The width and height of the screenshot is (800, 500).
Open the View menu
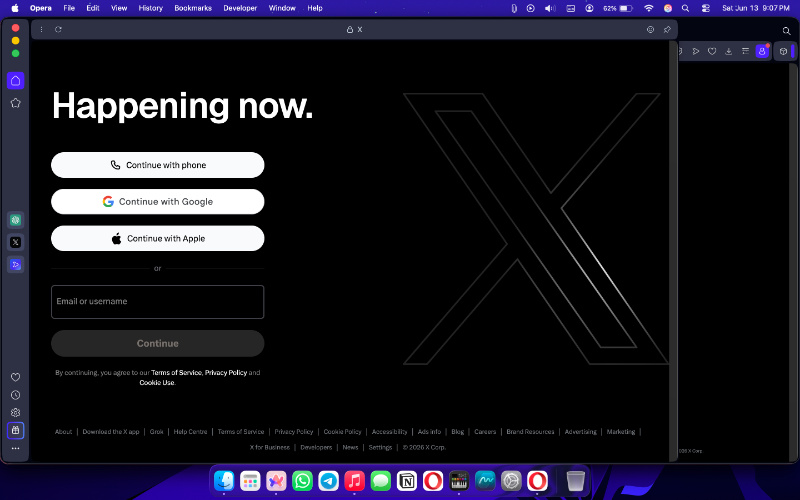(119, 8)
